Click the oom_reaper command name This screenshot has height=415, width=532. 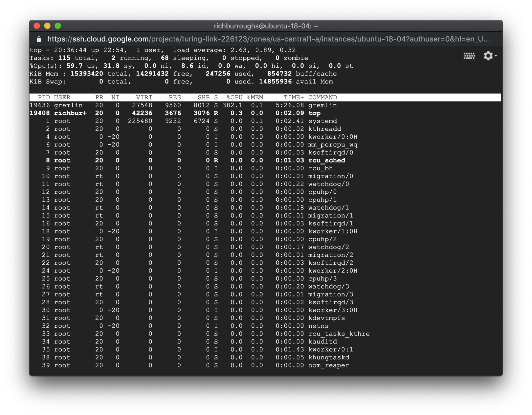click(x=329, y=366)
